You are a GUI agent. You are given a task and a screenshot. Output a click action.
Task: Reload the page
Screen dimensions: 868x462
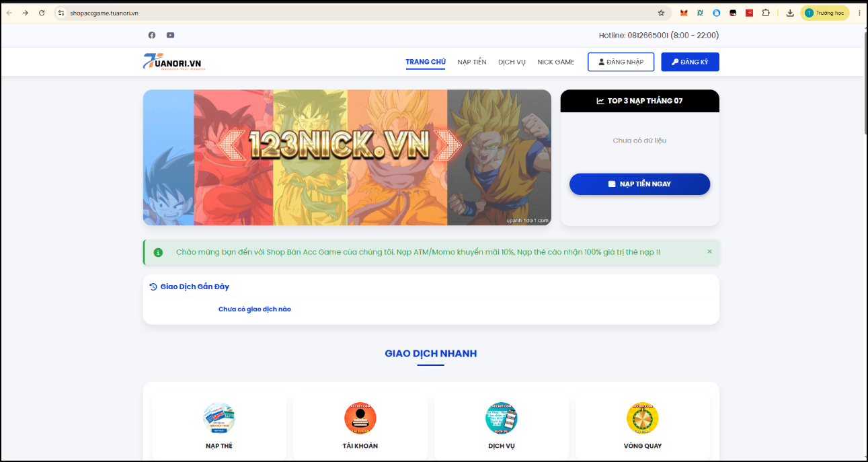(42, 13)
